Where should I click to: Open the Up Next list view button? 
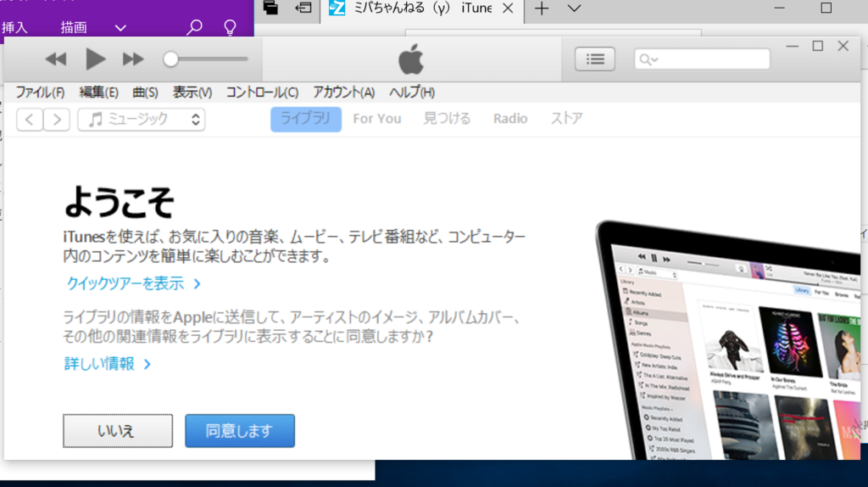point(595,59)
